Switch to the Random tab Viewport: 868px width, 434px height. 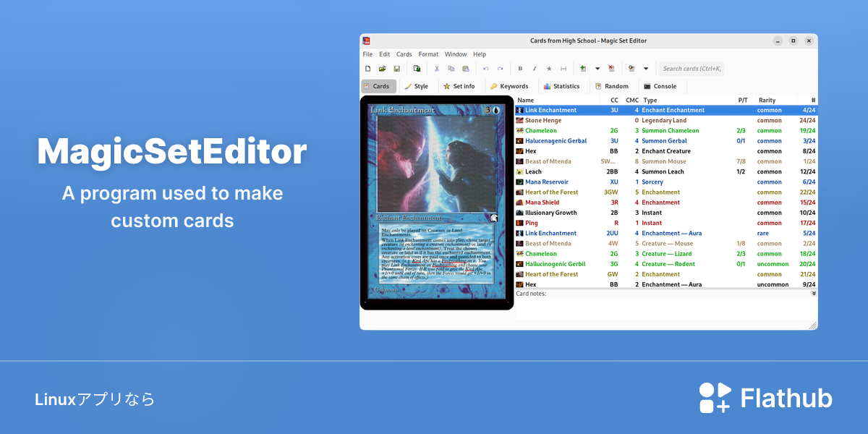(x=612, y=86)
